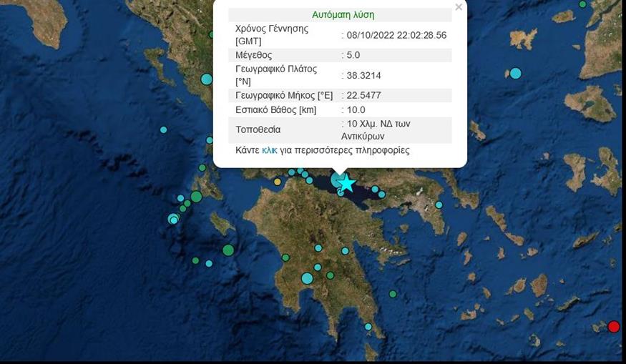Viewport: 626px width, 364px height.
Task: Click the cyan marker at the Peloponnese's southern tip
Action: 368,327
